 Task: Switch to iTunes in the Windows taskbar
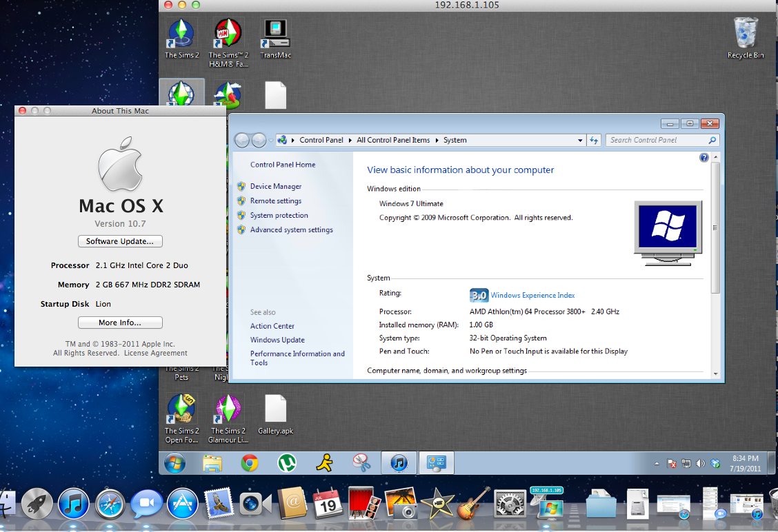click(399, 463)
